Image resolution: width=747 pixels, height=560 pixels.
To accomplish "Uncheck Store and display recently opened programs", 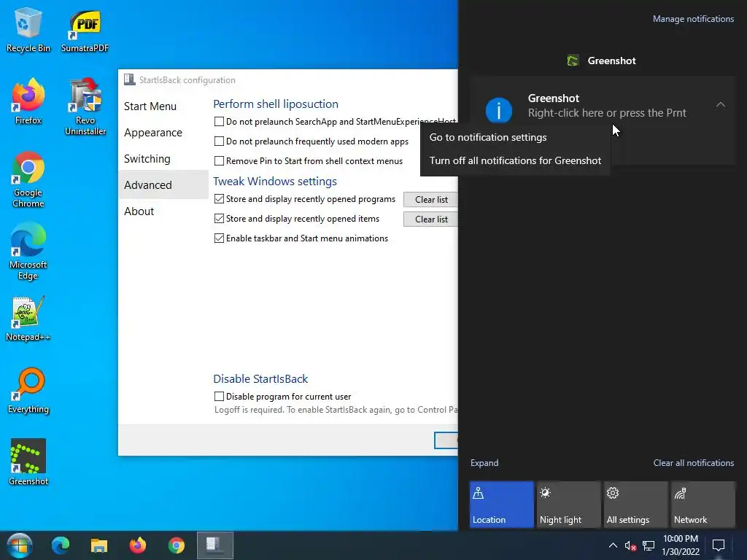I will click(x=219, y=199).
